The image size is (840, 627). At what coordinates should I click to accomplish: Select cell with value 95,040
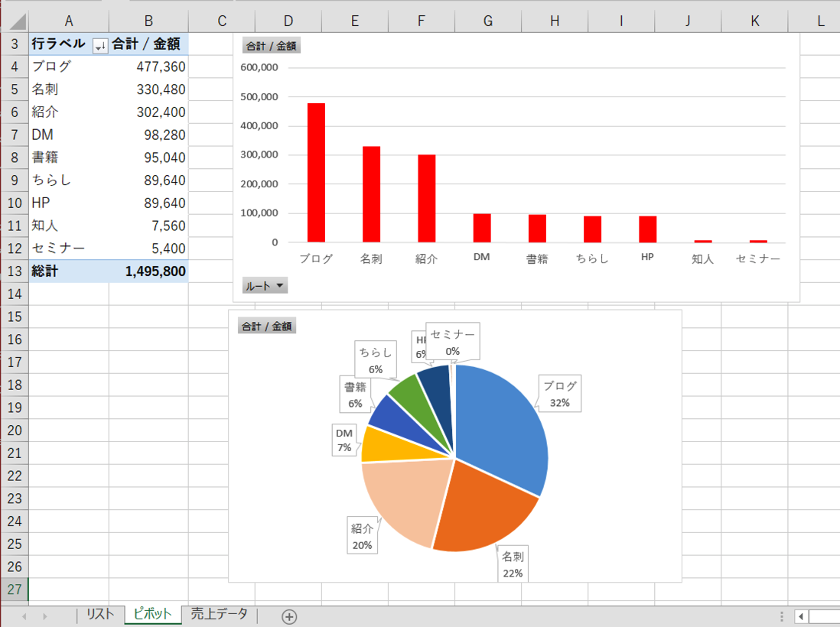[148, 158]
